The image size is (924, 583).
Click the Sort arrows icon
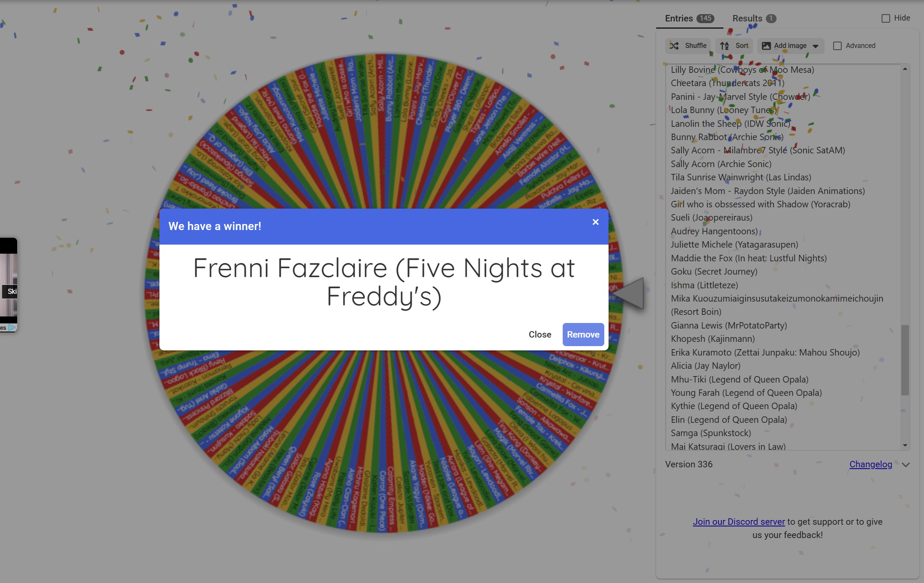click(724, 46)
